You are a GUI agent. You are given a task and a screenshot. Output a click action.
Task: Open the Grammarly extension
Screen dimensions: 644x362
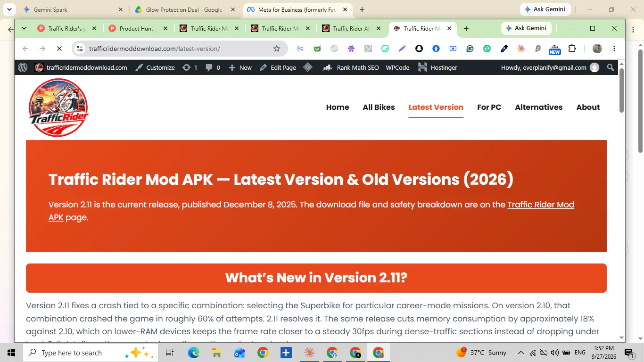[470, 49]
